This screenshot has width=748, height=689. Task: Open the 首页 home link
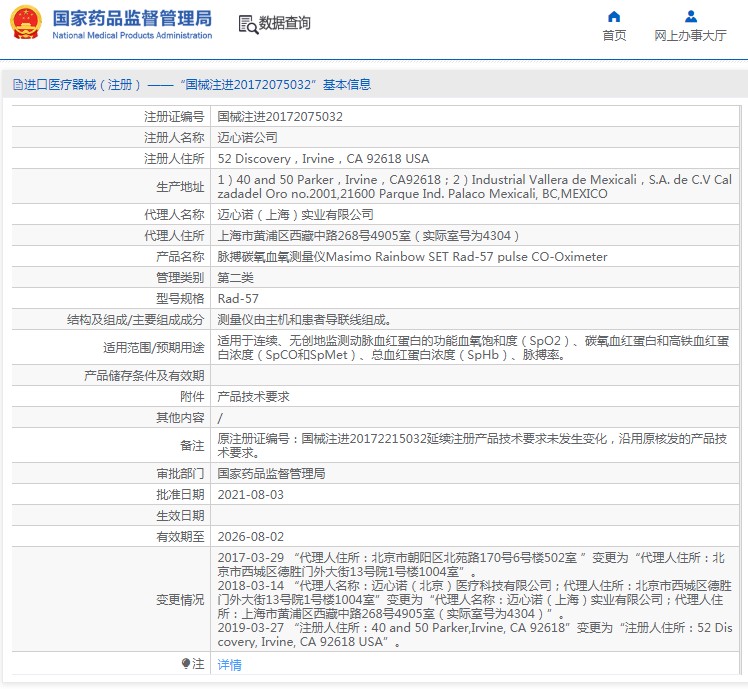[x=614, y=35]
